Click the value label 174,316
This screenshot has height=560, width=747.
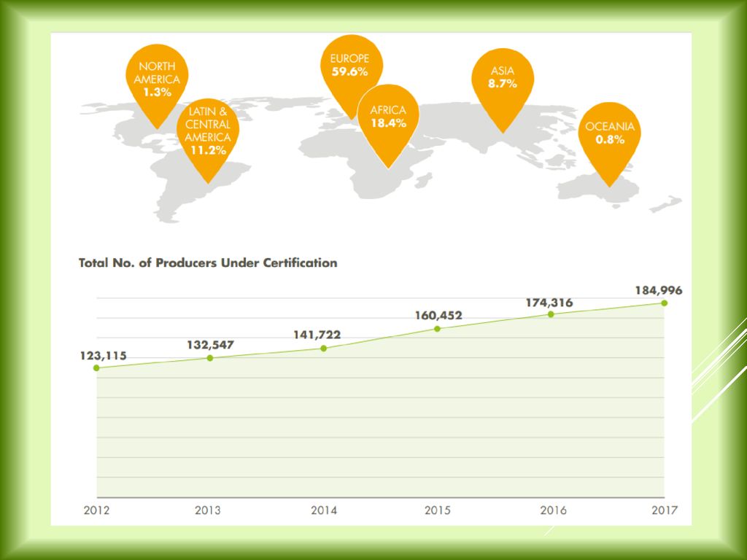(549, 303)
